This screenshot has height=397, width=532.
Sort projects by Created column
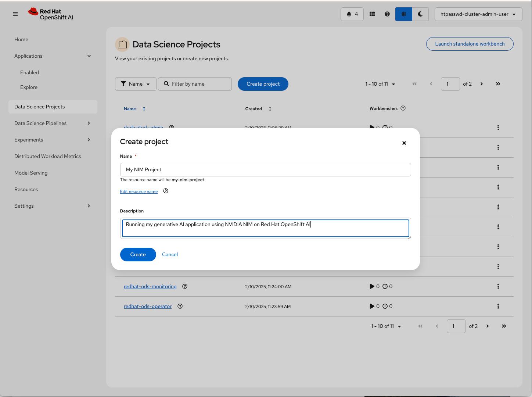(270, 109)
